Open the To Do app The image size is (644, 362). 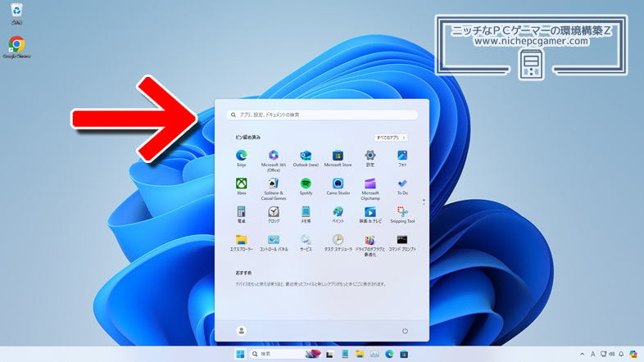[402, 187]
